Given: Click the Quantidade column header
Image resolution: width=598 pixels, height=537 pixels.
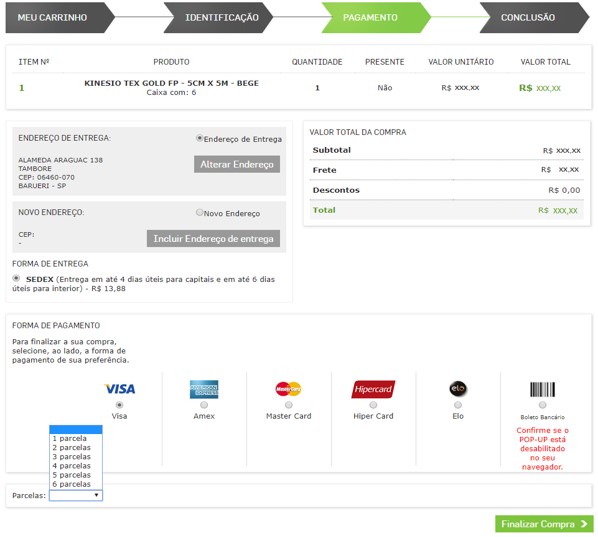Looking at the screenshot, I should click(317, 62).
